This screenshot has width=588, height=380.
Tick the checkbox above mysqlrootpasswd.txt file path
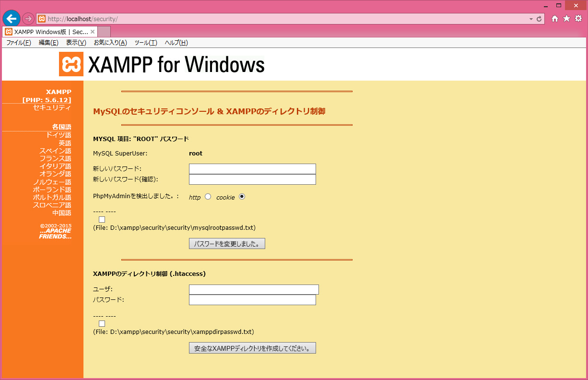102,219
